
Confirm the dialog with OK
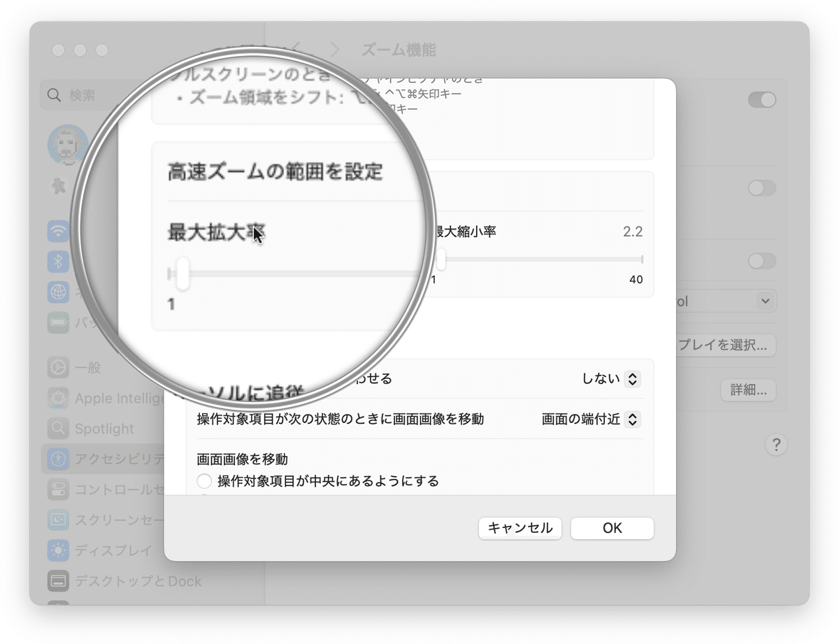612,528
